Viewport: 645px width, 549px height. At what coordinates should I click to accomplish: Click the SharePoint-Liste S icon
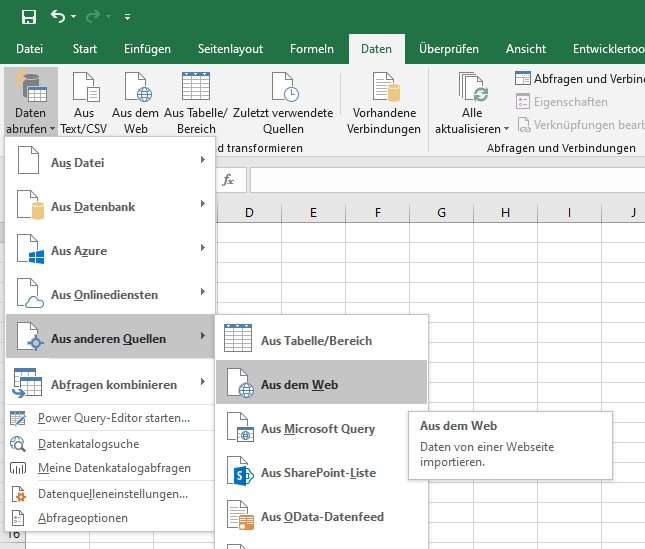point(240,472)
